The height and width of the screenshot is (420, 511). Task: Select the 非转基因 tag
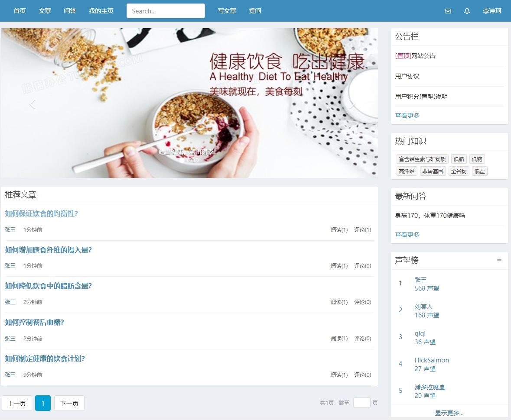pyautogui.click(x=433, y=171)
